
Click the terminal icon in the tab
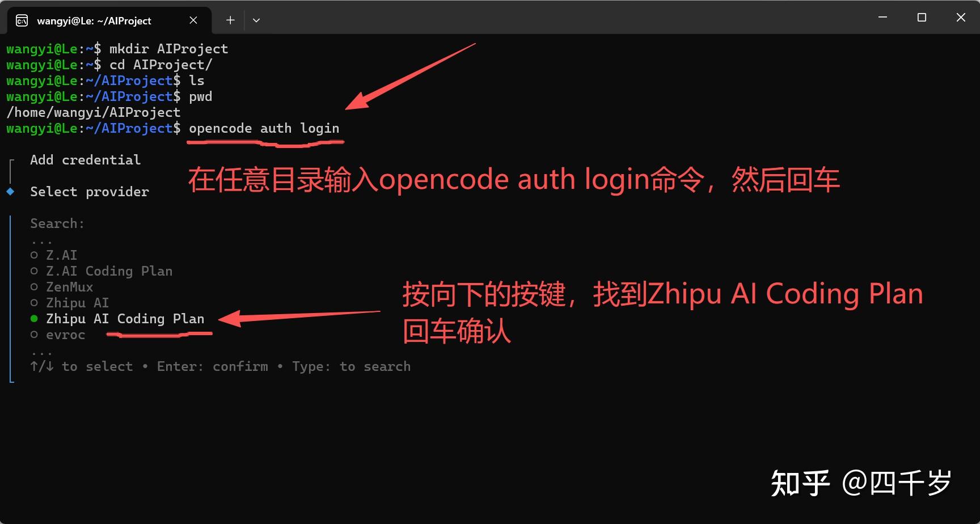click(x=22, y=20)
